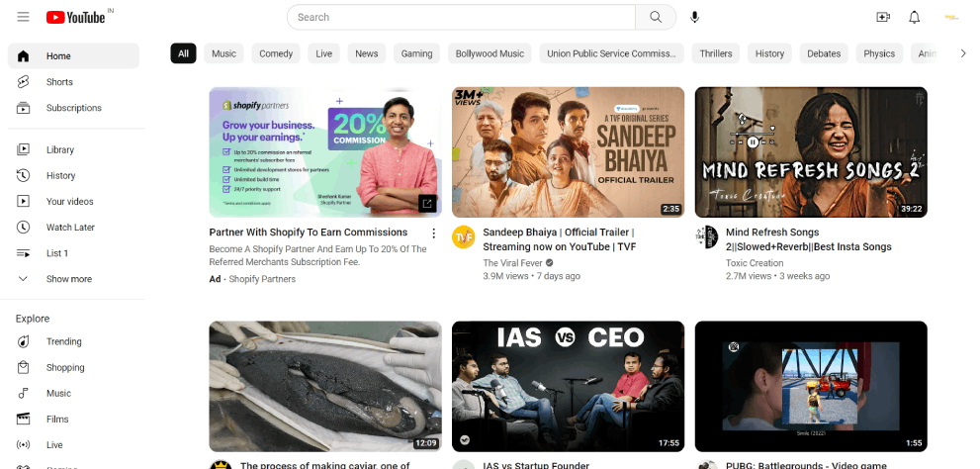Open Trending under Explore
Viewport: 980px width, 469px height.
[74, 341]
